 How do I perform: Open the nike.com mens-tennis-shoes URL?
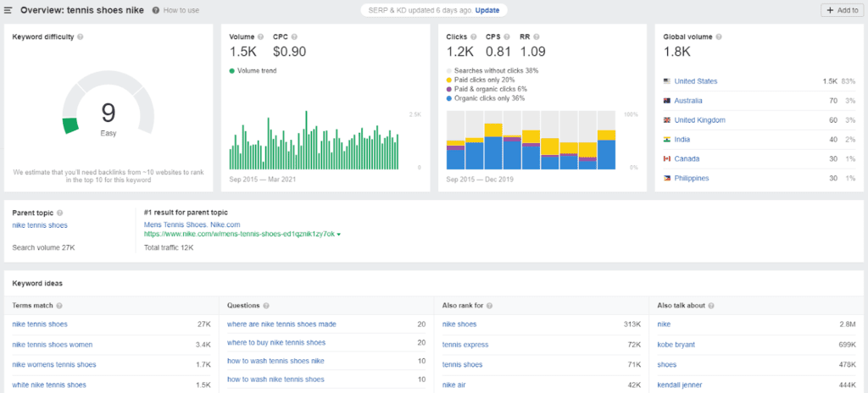tap(239, 234)
